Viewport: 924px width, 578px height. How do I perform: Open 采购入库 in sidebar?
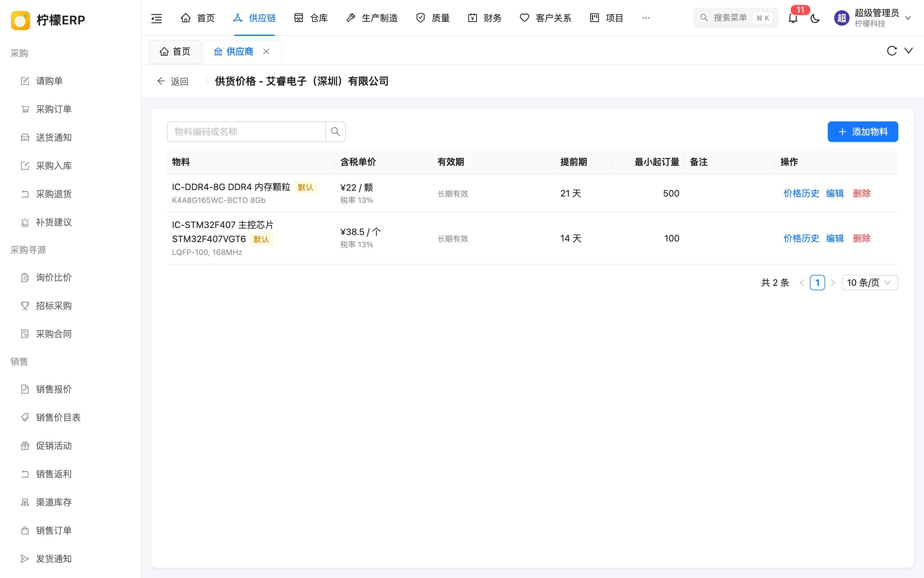tap(70, 166)
